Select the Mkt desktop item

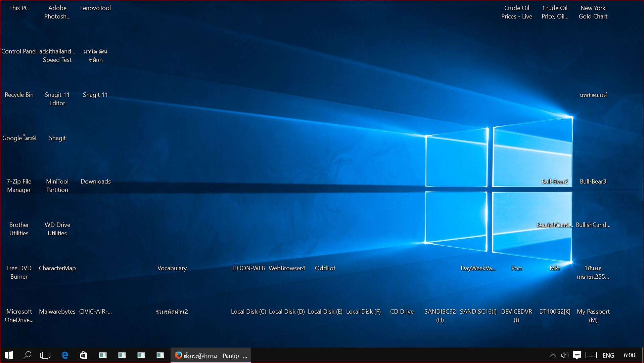[555, 268]
